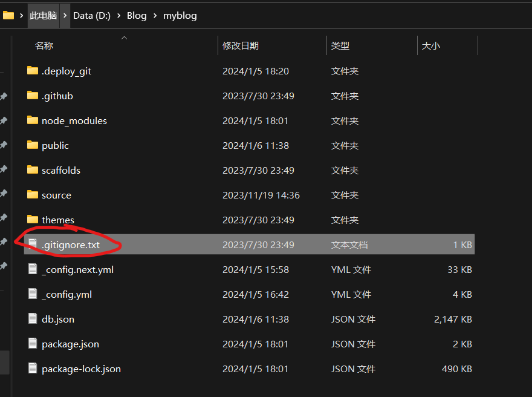Click the public folder icon
532x397 pixels.
[33, 145]
